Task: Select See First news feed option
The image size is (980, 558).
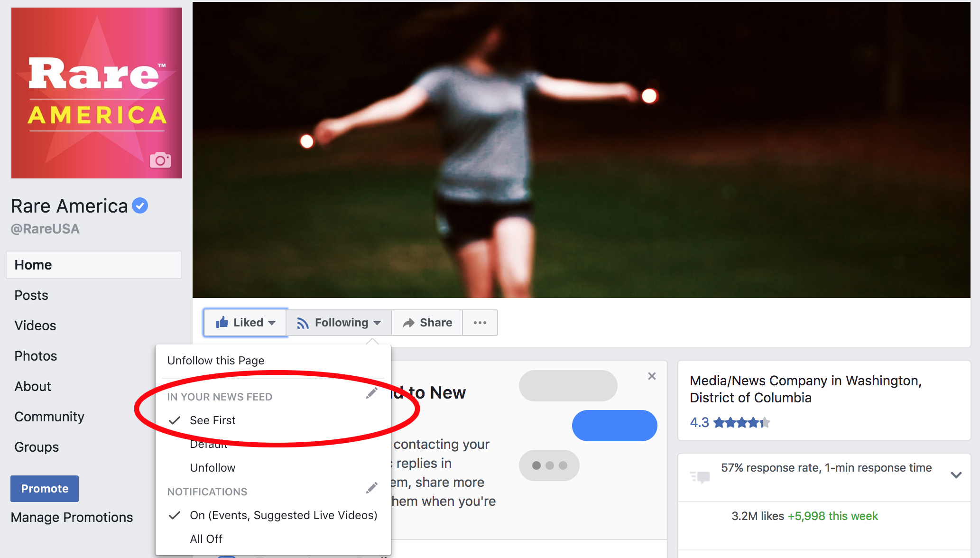Action: click(x=213, y=420)
